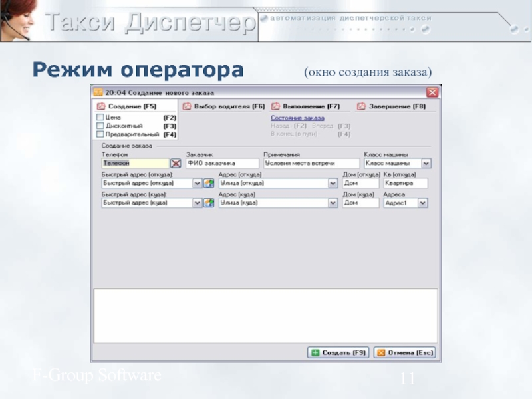
Task: Click the Выполнение (F7) step icon
Action: 276,106
